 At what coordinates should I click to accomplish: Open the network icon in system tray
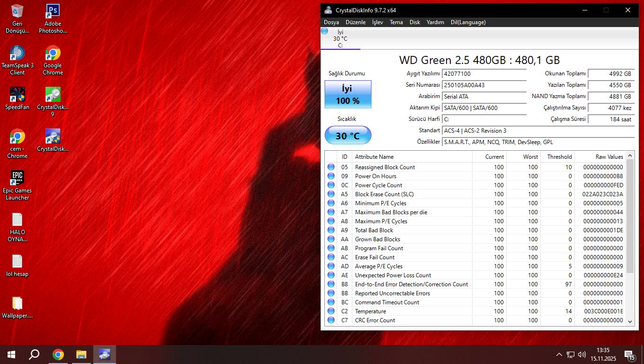pos(571,355)
